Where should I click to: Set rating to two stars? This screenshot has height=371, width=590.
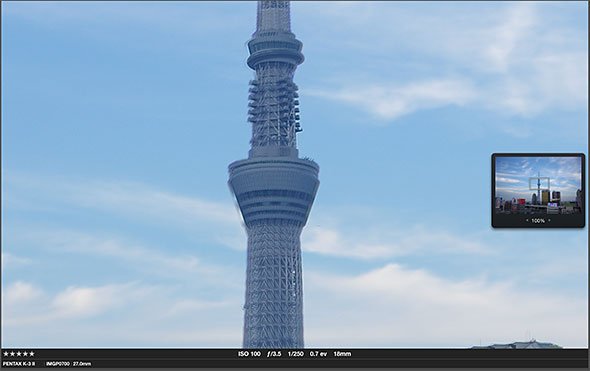pos(12,354)
